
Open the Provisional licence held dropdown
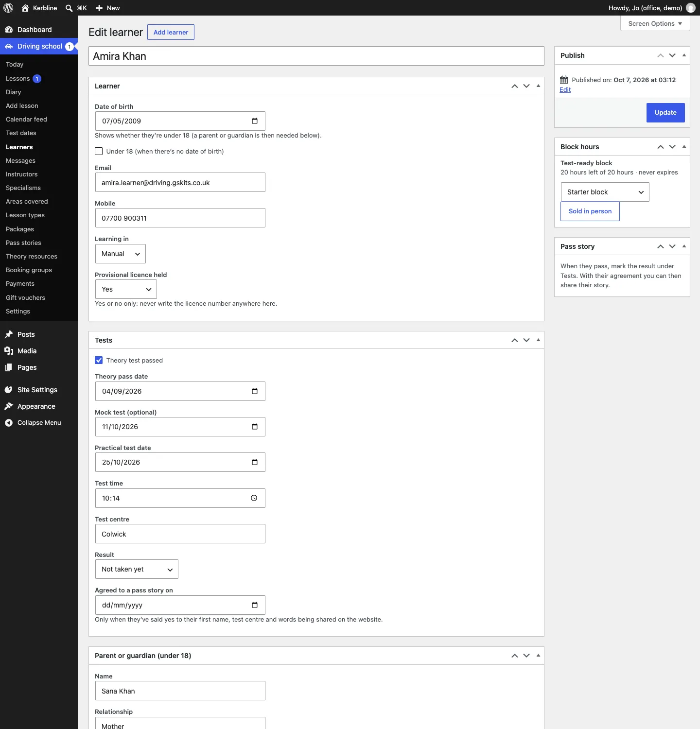point(126,289)
